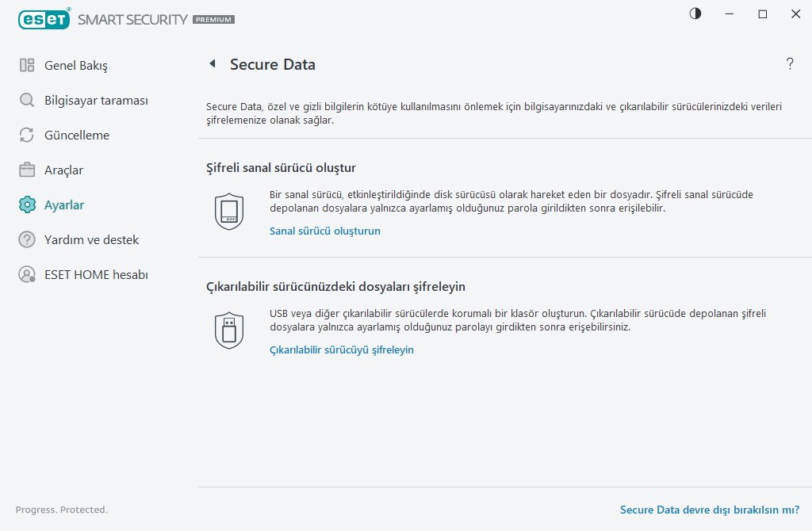Screen dimensions: 812x531
Task: Select the Bilgisayar taraması magnifier icon
Action: click(x=26, y=100)
